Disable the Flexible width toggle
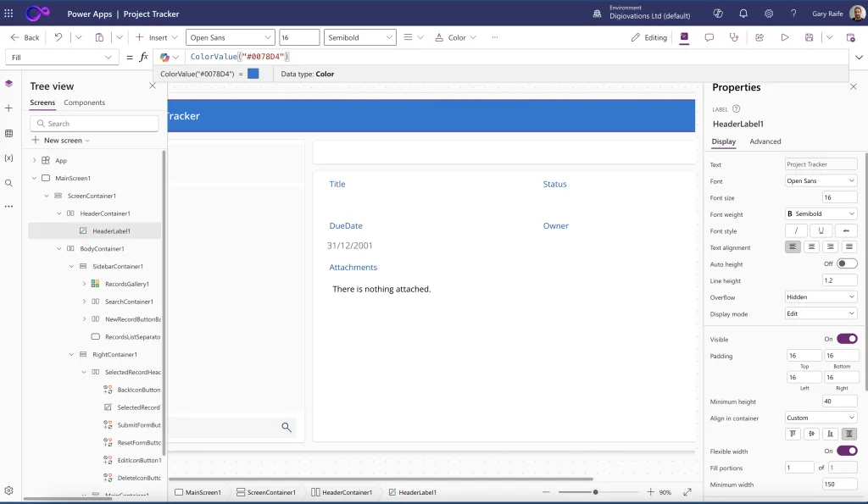 [846, 451]
